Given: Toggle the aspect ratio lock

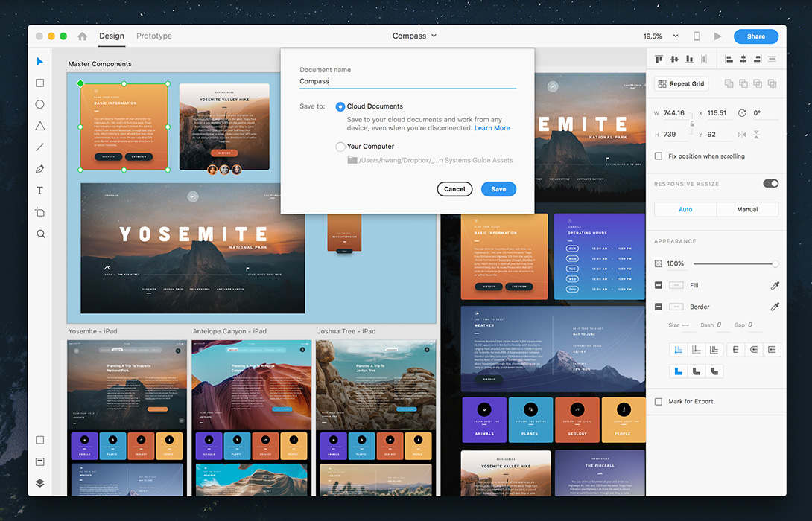Looking at the screenshot, I should pyautogui.click(x=692, y=124).
